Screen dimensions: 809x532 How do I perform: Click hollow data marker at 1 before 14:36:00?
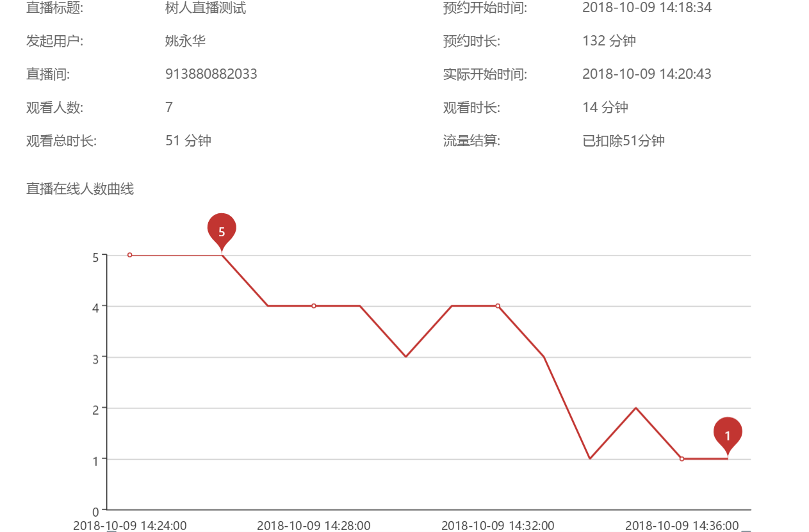click(682, 459)
